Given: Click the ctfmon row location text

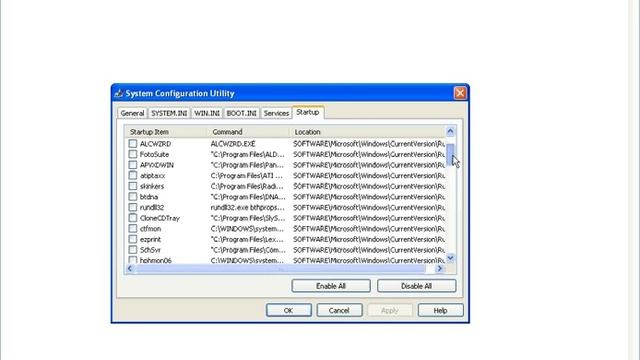Looking at the screenshot, I should (369, 229).
